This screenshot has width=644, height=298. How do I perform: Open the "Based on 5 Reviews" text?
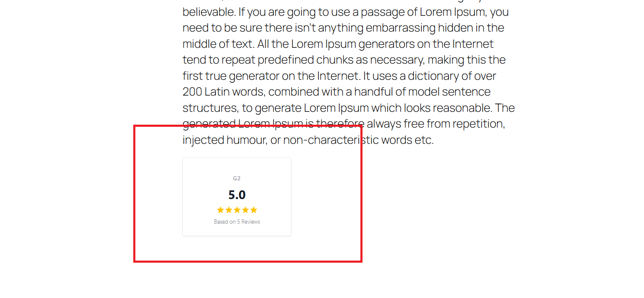click(x=237, y=222)
